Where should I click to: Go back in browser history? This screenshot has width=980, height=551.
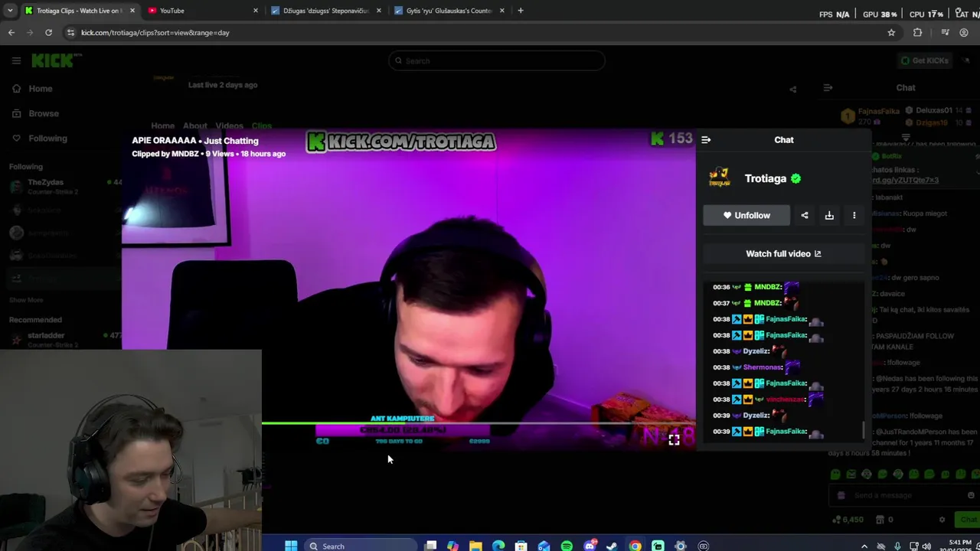click(x=11, y=33)
